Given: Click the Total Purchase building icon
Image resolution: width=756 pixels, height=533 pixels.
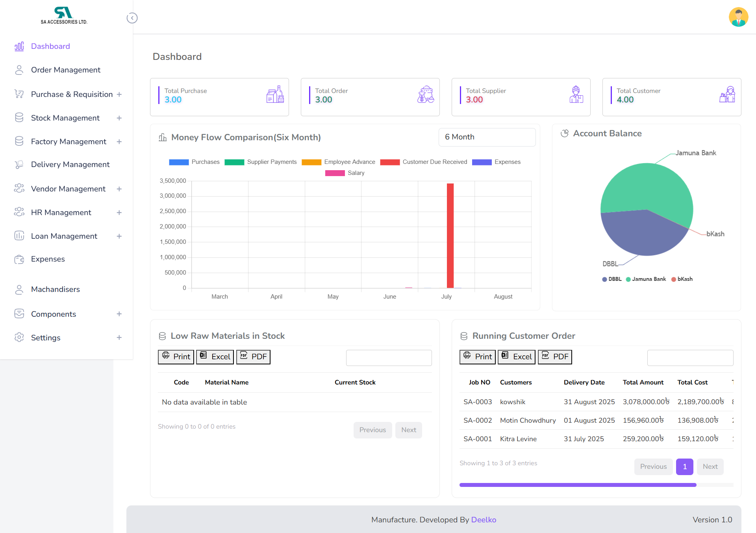Looking at the screenshot, I should [275, 95].
